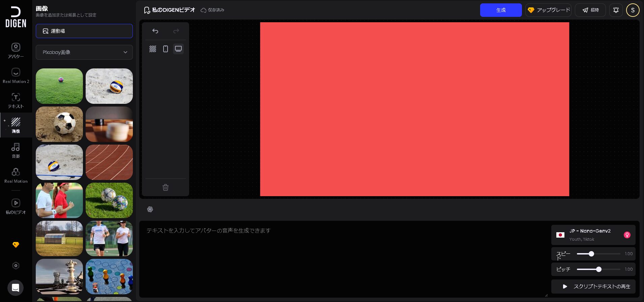Open the settings gear icon
The height and width of the screenshot is (302, 644).
(16, 266)
